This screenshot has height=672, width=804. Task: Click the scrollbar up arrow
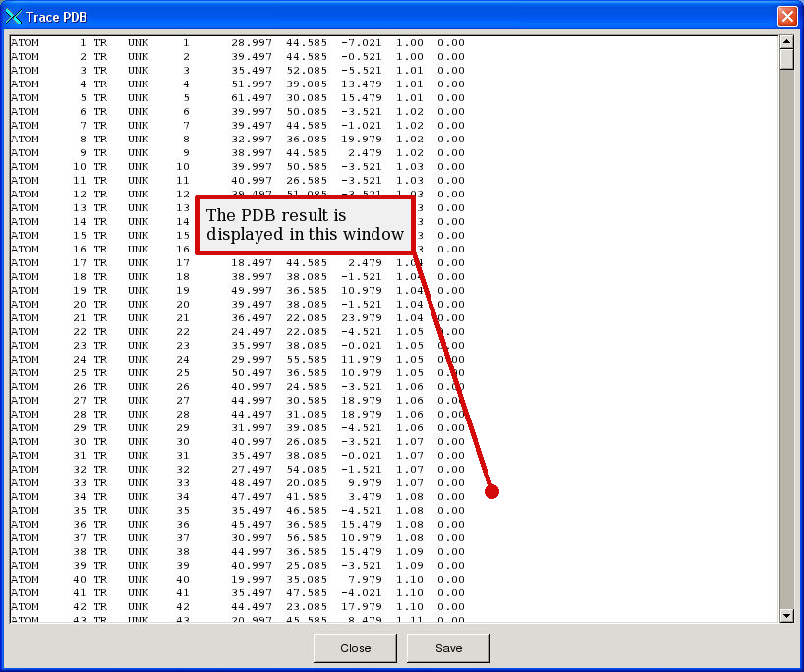tap(786, 42)
